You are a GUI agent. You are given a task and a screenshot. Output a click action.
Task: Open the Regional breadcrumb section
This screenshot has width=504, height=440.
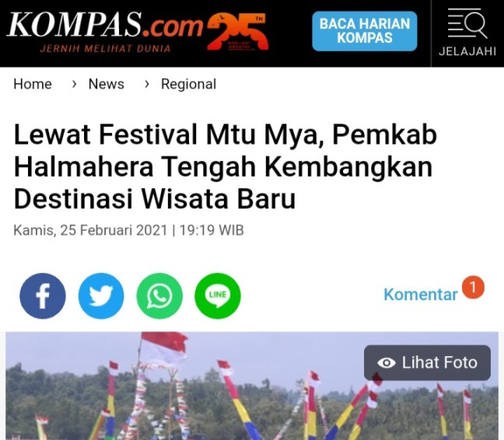[188, 84]
